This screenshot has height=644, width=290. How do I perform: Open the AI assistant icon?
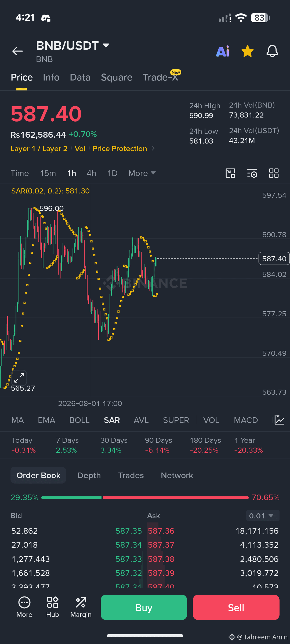tap(223, 51)
